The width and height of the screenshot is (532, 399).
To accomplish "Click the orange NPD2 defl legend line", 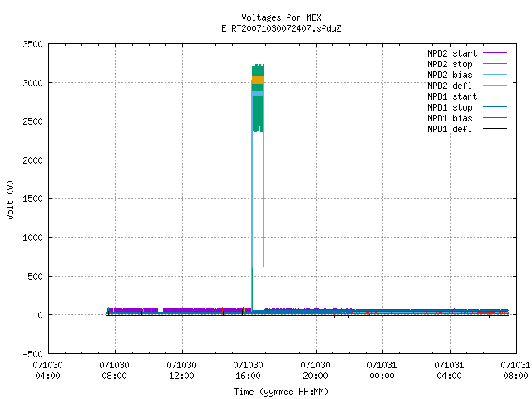I will point(495,86).
